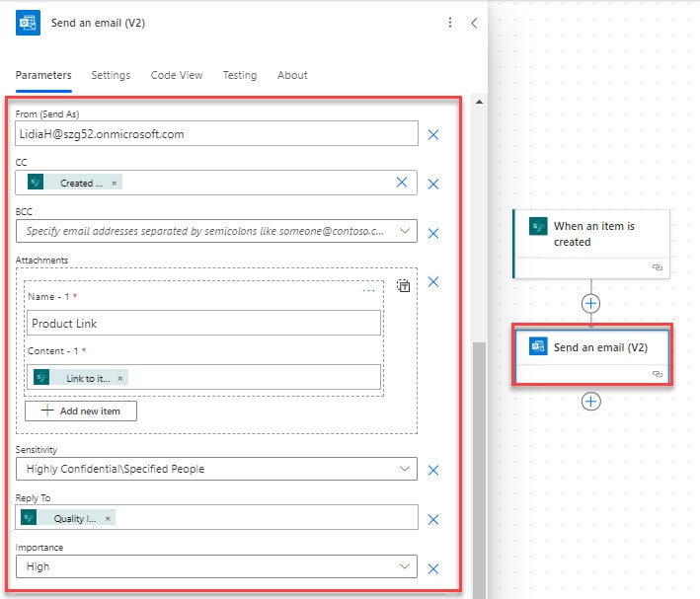Open the Settings tab
Viewport: 700px width, 599px height.
click(111, 75)
